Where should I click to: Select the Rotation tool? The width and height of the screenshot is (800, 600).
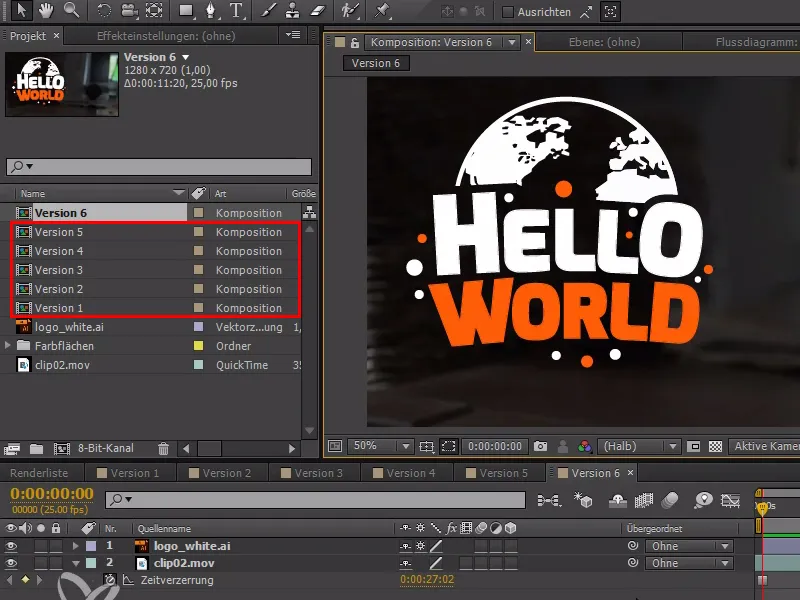pyautogui.click(x=104, y=11)
